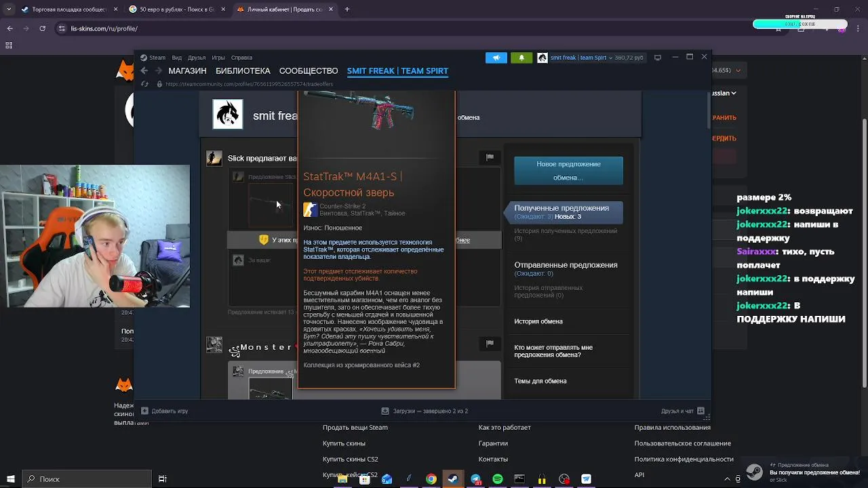Image resolution: width=868 pixels, height=488 pixels.
Task: Reload the Steam trade offers page
Action: (144, 84)
